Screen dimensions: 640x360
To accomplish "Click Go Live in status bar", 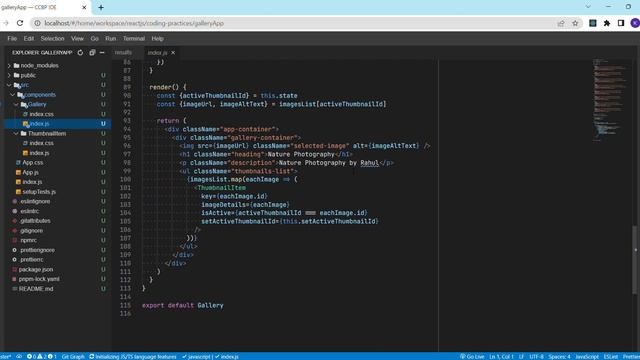I will (472, 356).
